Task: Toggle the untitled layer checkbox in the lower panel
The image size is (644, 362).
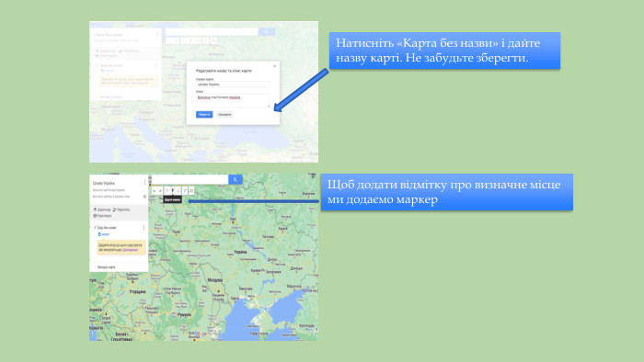Action: [95, 228]
